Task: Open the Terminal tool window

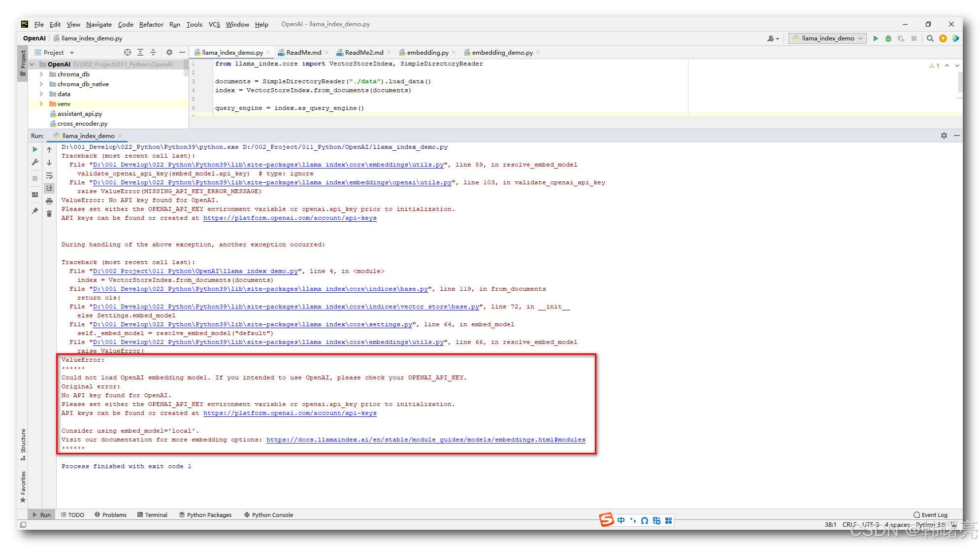Action: [152, 514]
